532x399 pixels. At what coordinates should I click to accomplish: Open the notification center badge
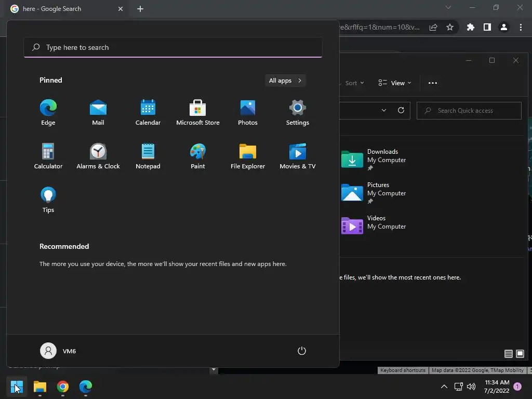pyautogui.click(x=517, y=387)
